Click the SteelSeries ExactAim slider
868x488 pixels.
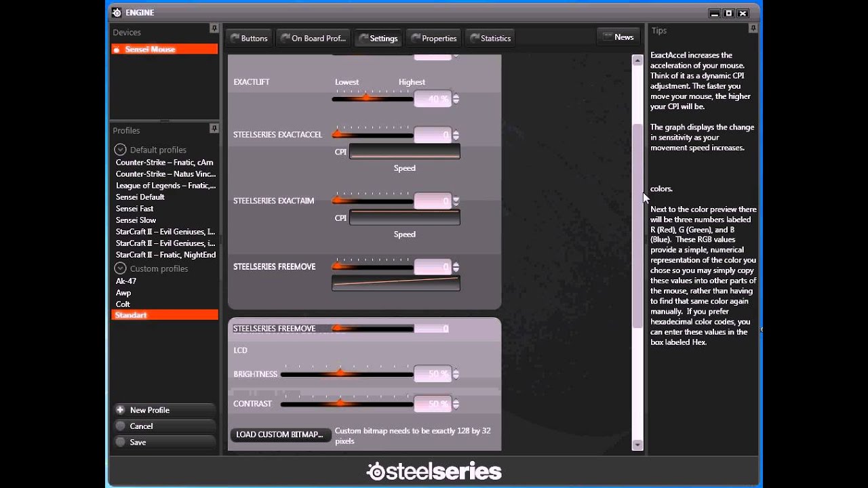372,201
